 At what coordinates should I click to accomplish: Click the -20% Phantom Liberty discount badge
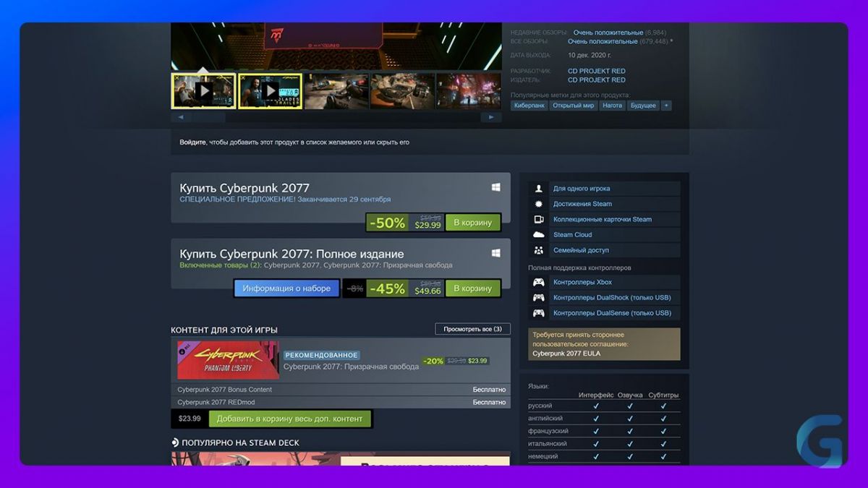coord(433,361)
